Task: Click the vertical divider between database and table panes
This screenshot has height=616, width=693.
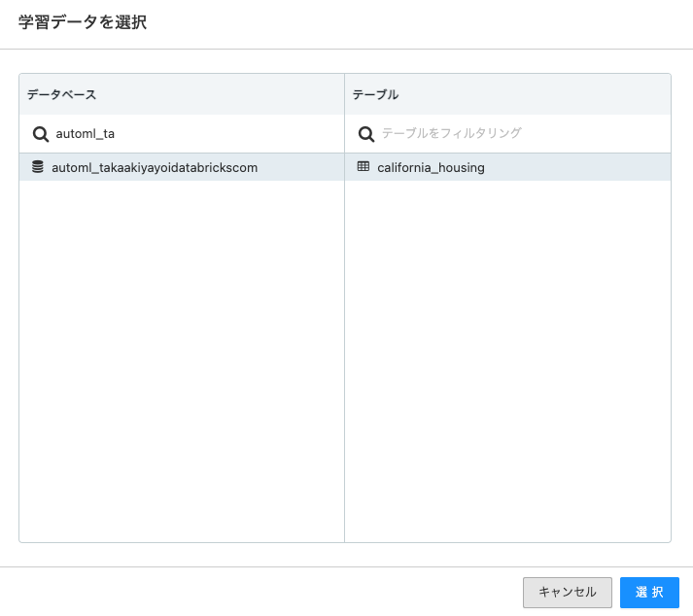Action: pos(344,359)
